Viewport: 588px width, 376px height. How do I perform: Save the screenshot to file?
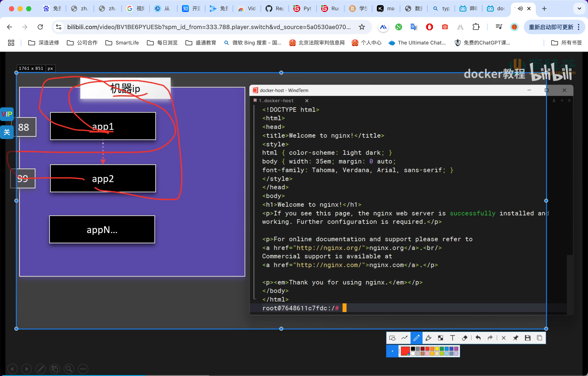tap(528, 338)
